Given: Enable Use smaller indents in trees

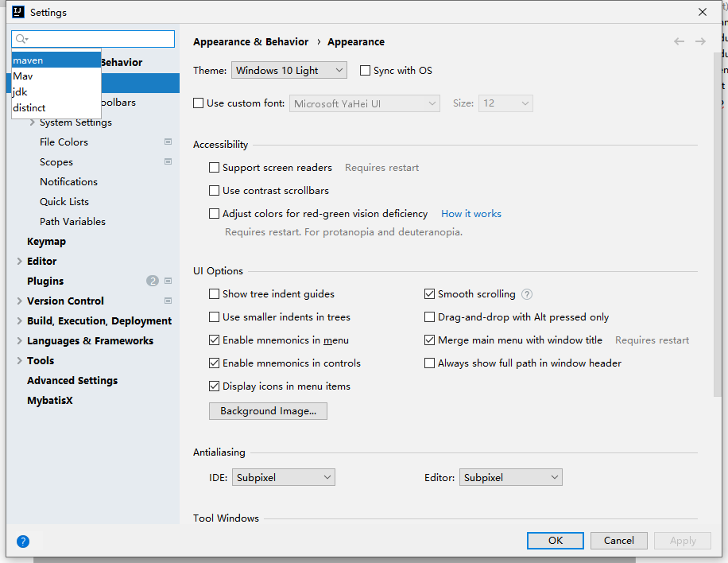Looking at the screenshot, I should click(x=214, y=316).
